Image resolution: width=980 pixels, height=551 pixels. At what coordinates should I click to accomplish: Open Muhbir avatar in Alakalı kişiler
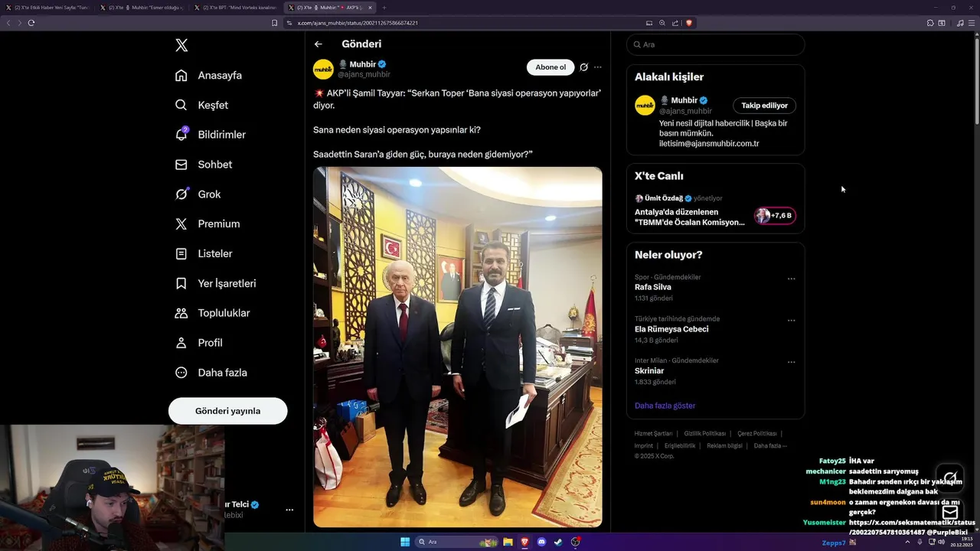point(645,105)
